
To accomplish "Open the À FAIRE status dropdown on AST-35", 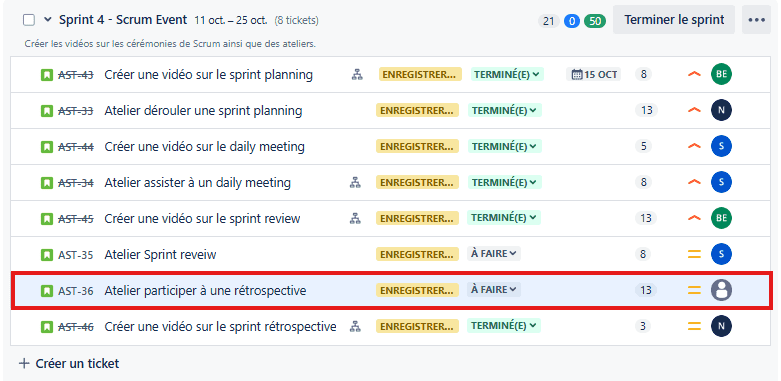I will [494, 254].
